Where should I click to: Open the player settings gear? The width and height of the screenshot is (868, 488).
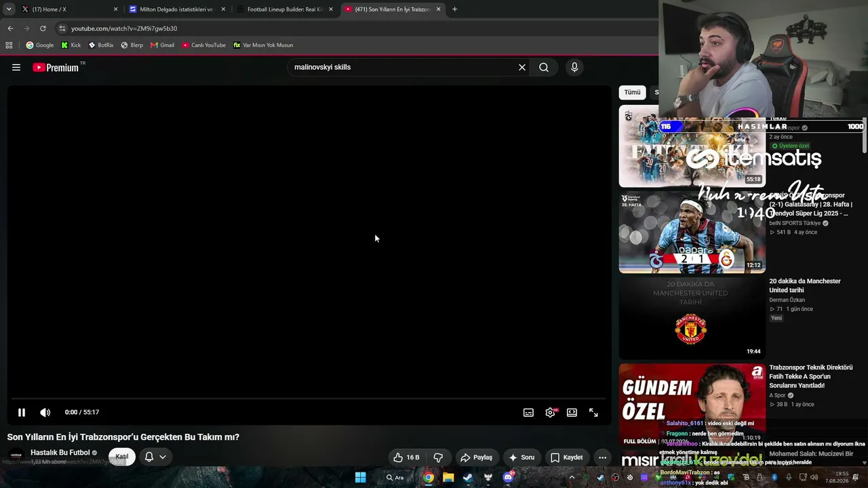pos(550,412)
